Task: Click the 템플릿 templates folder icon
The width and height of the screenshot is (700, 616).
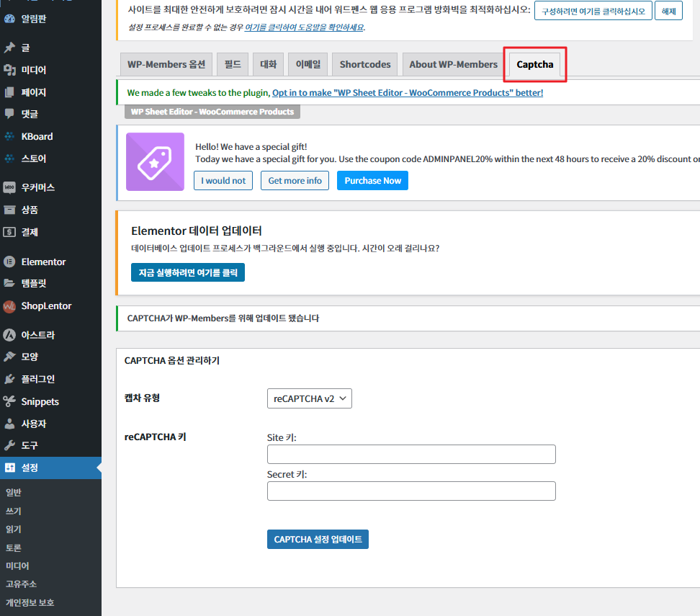Action: pos(9,282)
